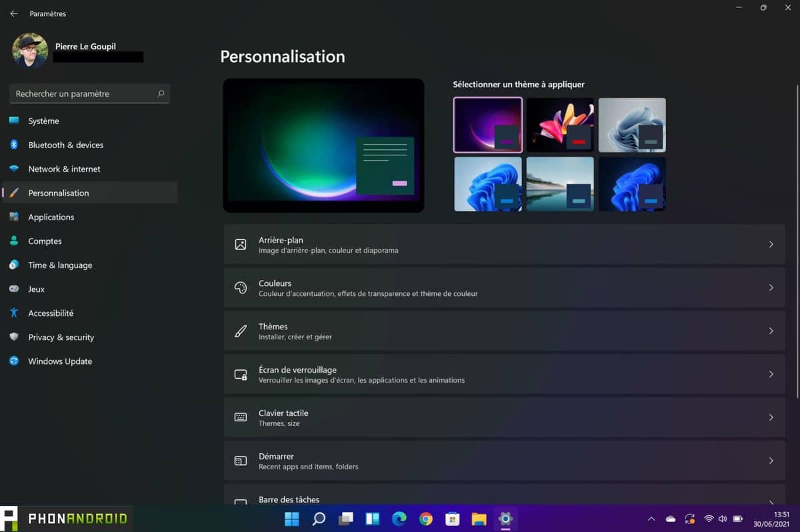Open the profile picture of Pierre Le Goupil

(x=30, y=50)
